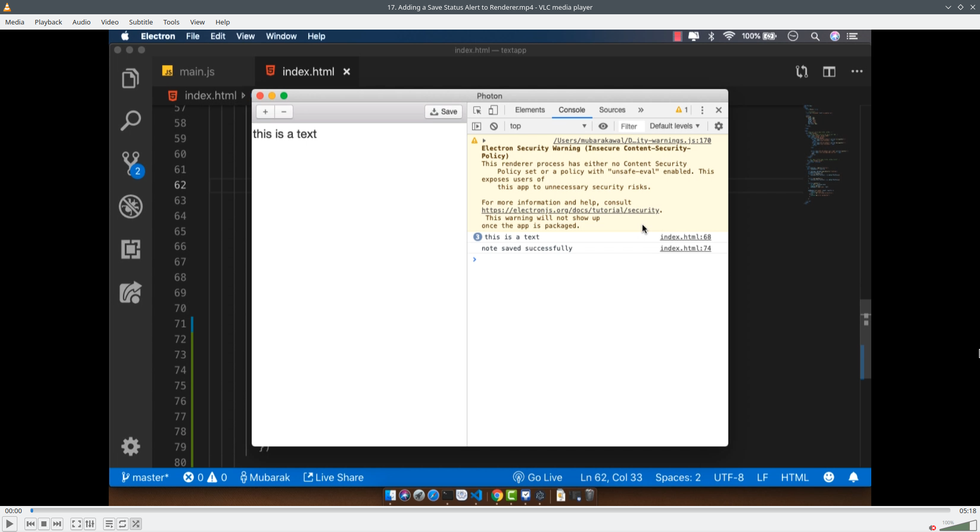This screenshot has height=532, width=980.
Task: Click the VLC stop playback button
Action: pyautogui.click(x=44, y=524)
